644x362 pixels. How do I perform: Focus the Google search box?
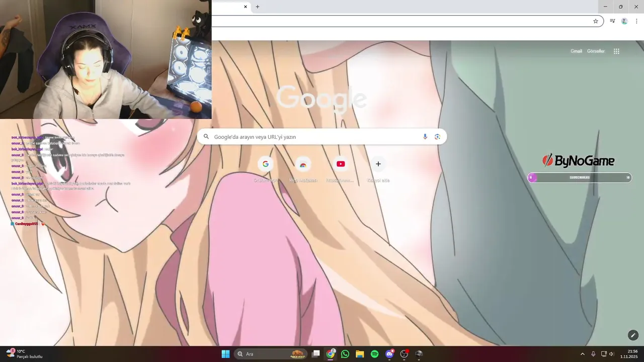(x=321, y=137)
